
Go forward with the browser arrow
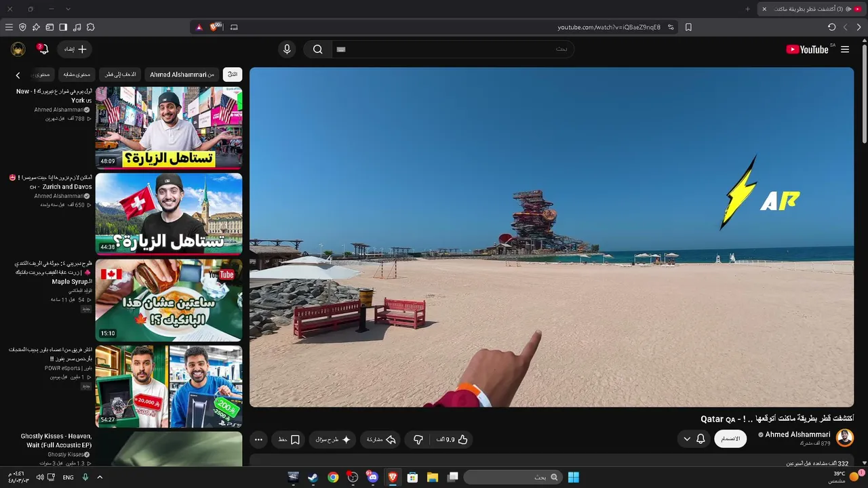[845, 27]
